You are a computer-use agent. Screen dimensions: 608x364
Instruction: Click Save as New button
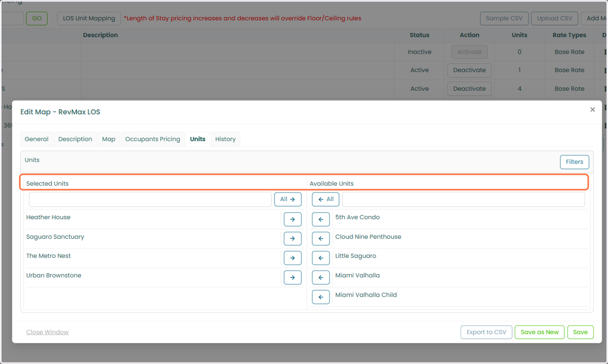(540, 333)
